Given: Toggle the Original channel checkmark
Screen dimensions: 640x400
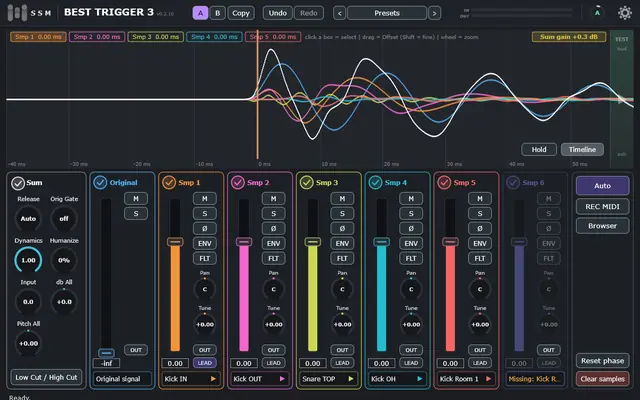Looking at the screenshot, I should click(100, 182).
